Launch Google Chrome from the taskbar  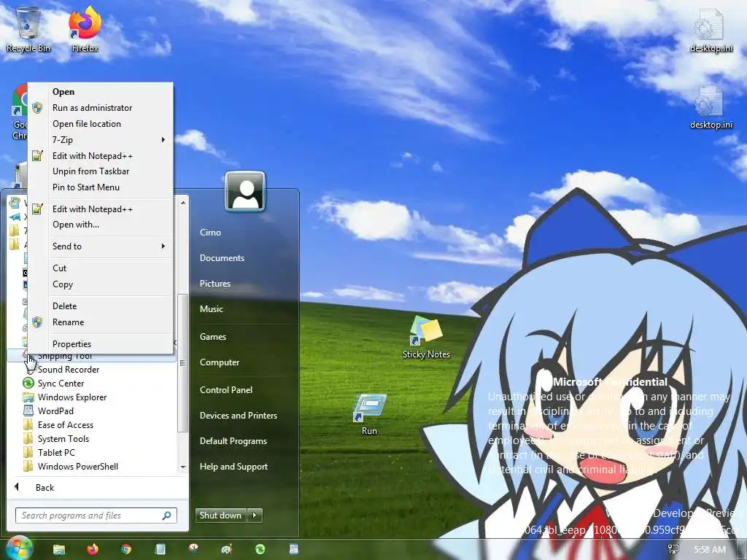126,549
